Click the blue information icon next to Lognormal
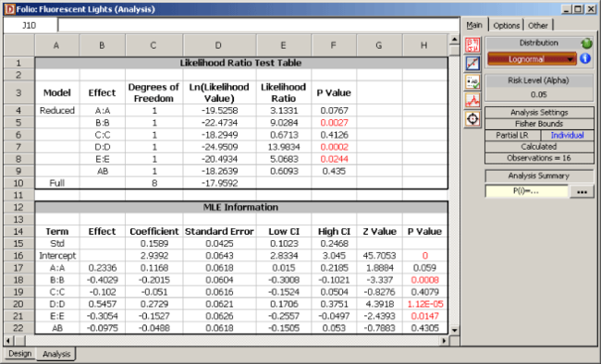Image resolution: width=601 pixels, height=364 pixels. (585, 58)
